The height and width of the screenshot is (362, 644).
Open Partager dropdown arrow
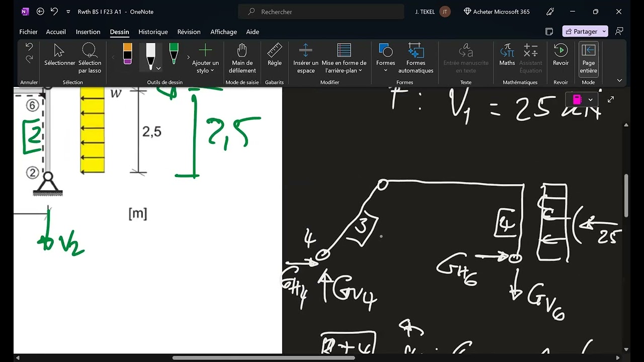pyautogui.click(x=604, y=31)
